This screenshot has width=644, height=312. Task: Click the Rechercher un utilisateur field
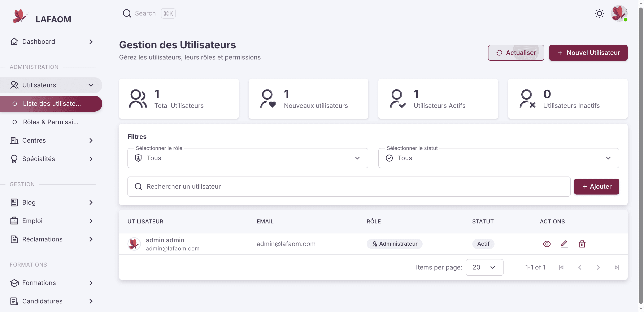(x=349, y=187)
